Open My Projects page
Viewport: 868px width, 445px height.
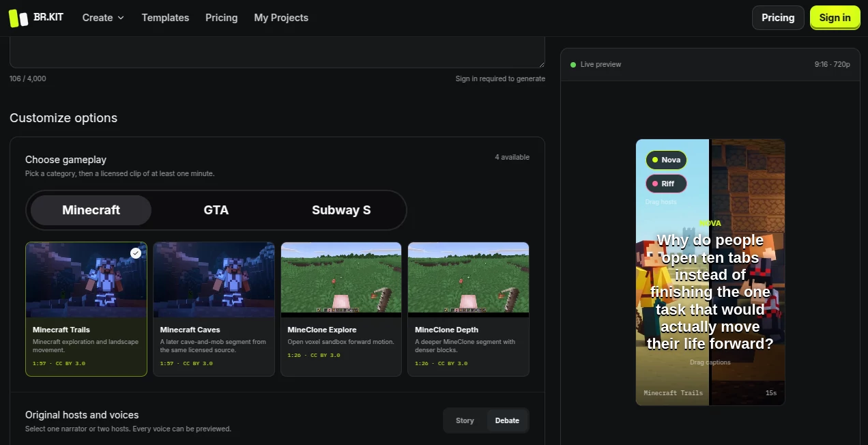tap(281, 18)
